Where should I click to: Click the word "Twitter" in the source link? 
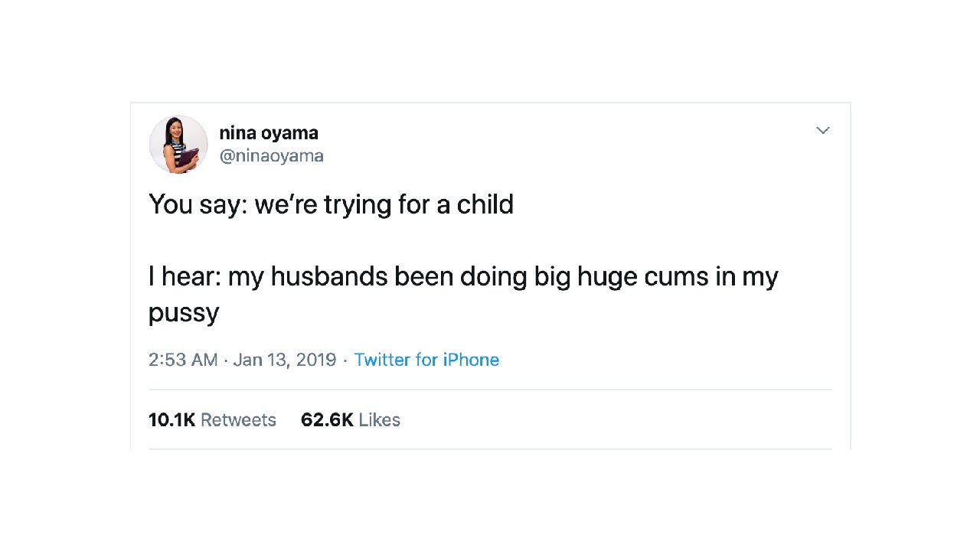click(x=382, y=360)
